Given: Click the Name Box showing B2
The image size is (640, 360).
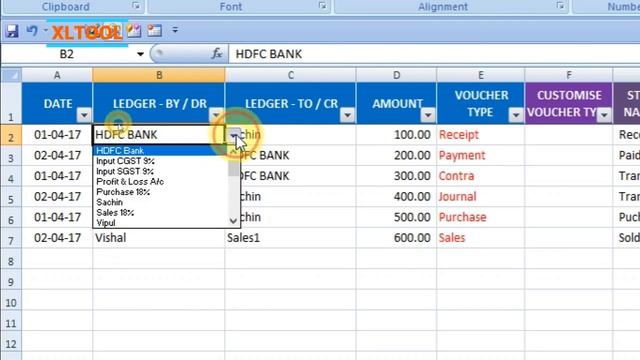Looking at the screenshot, I should click(x=67, y=54).
